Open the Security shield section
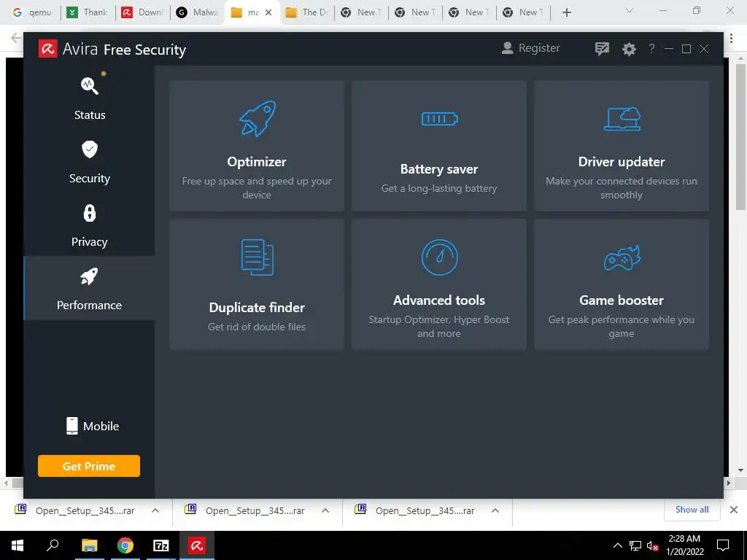The height and width of the screenshot is (560, 747). [x=90, y=161]
